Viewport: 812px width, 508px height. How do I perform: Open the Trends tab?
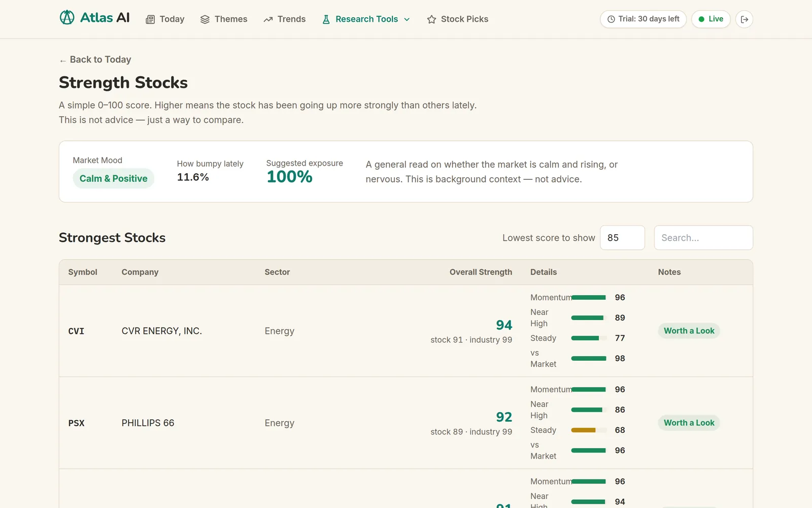[285, 19]
